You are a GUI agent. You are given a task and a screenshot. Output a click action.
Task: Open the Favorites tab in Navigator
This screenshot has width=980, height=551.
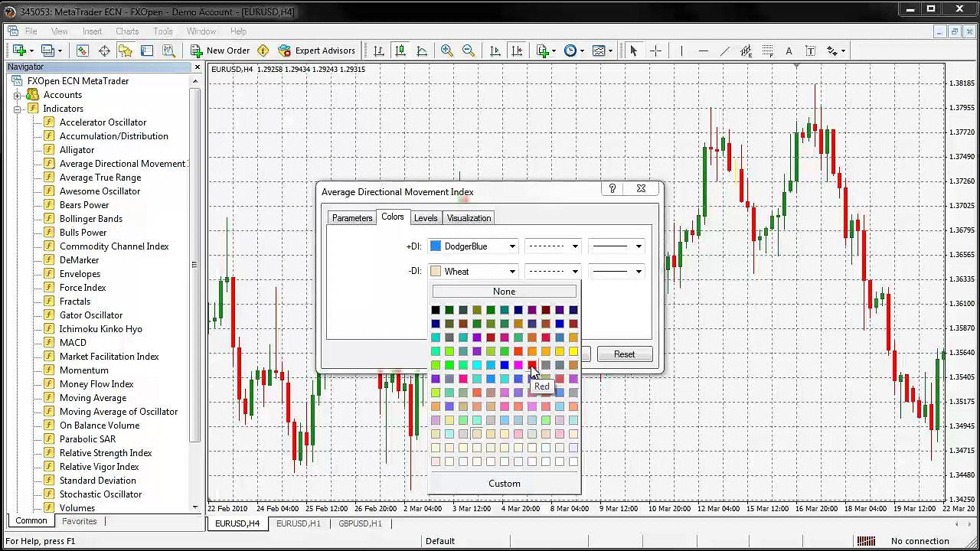coord(79,521)
